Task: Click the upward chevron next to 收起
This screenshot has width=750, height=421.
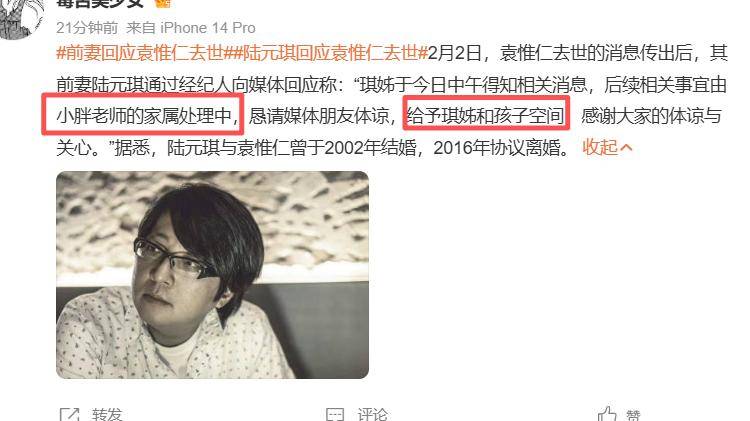Action: pyautogui.click(x=626, y=148)
